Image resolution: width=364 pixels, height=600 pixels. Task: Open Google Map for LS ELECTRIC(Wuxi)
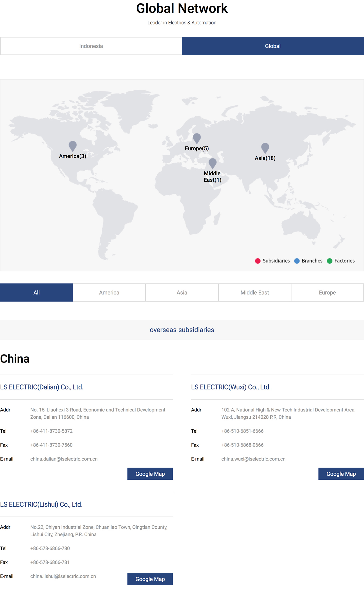341,474
